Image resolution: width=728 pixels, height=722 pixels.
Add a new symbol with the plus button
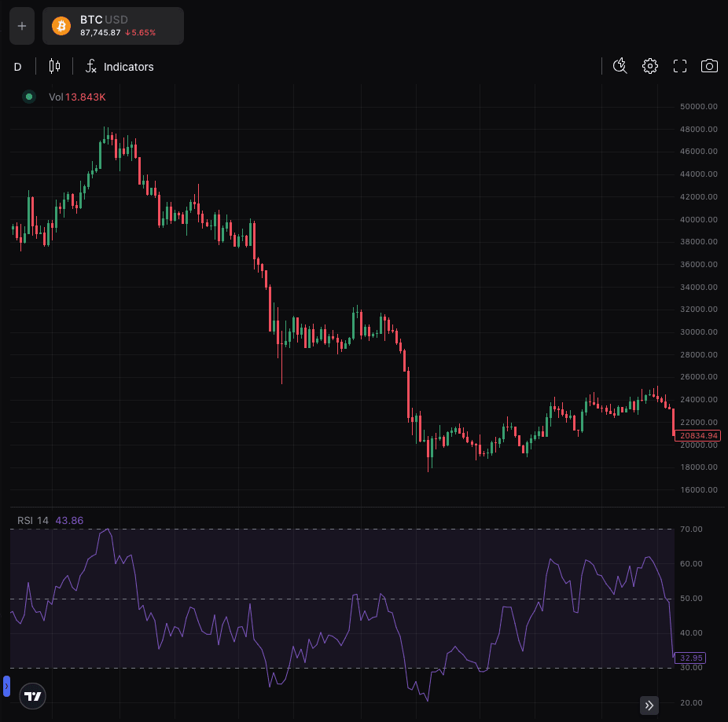pos(22,26)
